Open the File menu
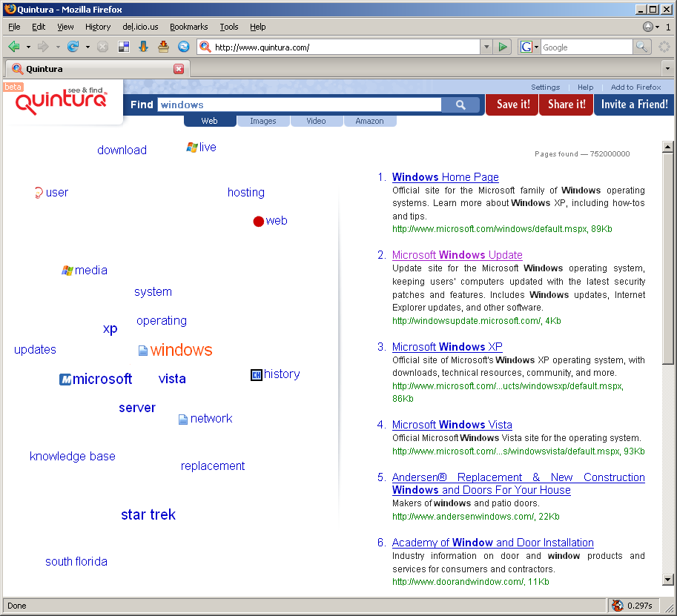The image size is (677, 616). [14, 27]
